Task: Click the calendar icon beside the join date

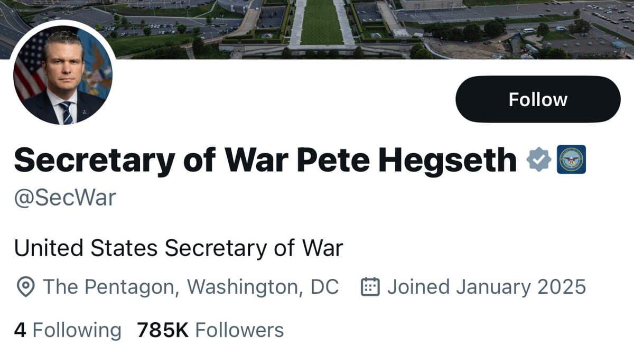Action: [x=370, y=287]
